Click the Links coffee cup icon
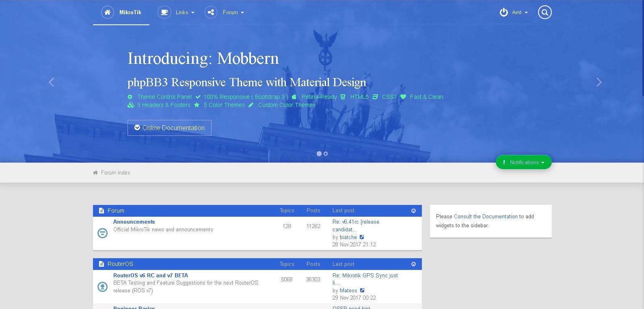This screenshot has width=644, height=309. (x=164, y=12)
